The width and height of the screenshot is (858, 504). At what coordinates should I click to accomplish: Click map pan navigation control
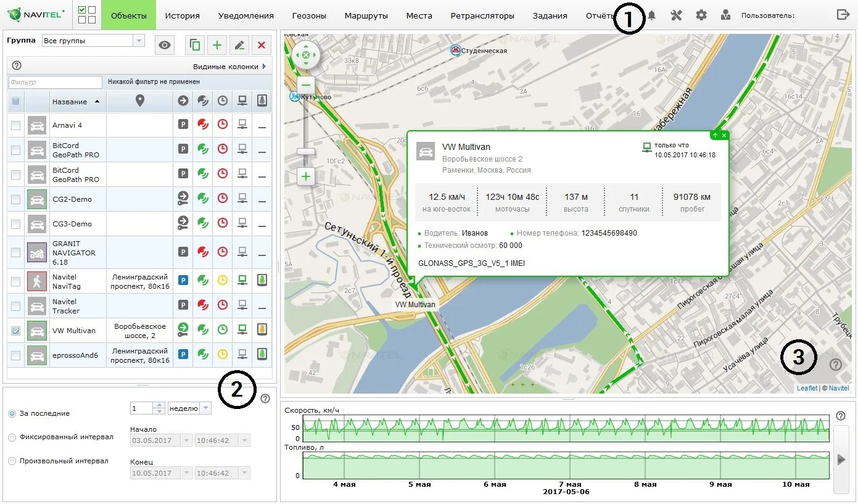(x=306, y=56)
